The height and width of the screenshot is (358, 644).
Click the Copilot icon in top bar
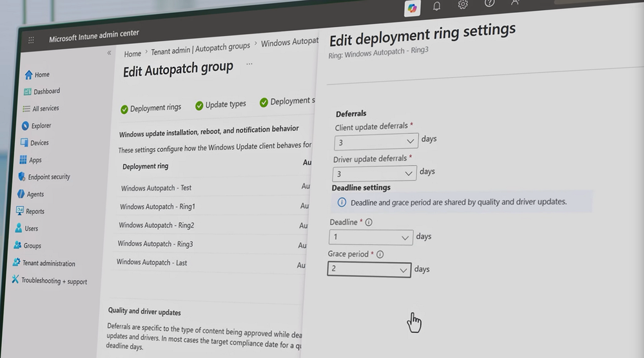(x=412, y=8)
